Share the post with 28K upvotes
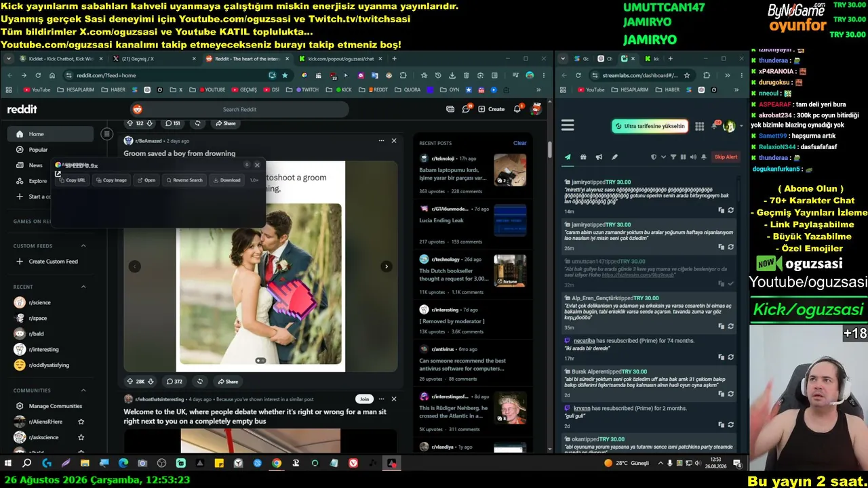 tap(227, 382)
